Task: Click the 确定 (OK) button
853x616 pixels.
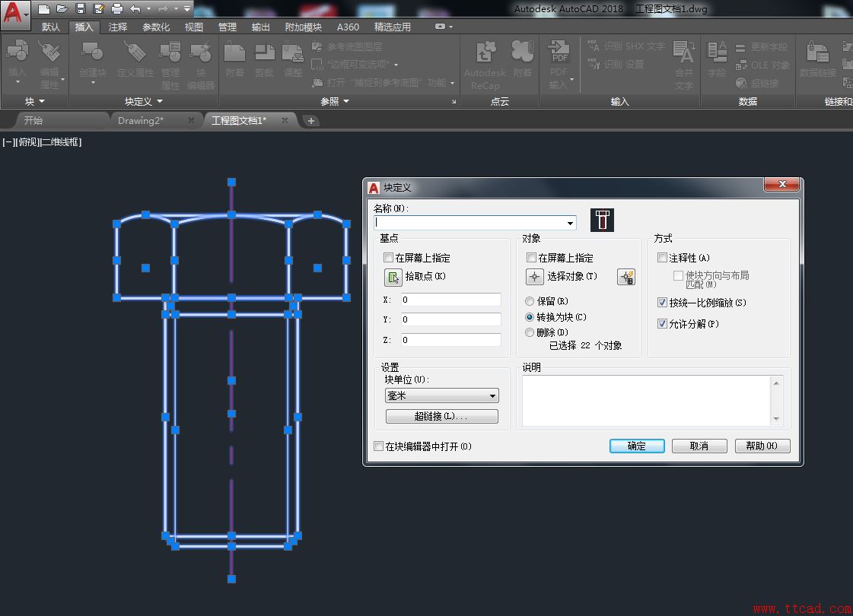Action: 637,446
